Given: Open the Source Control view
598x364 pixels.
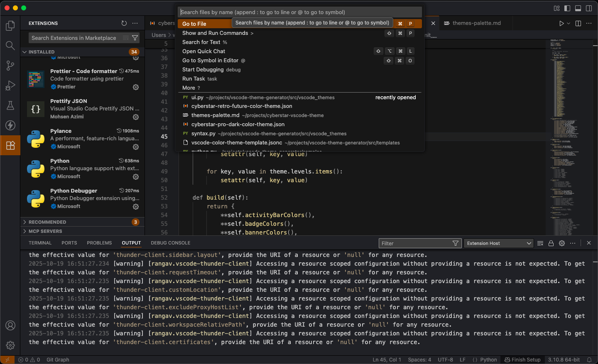Looking at the screenshot, I should (10, 66).
